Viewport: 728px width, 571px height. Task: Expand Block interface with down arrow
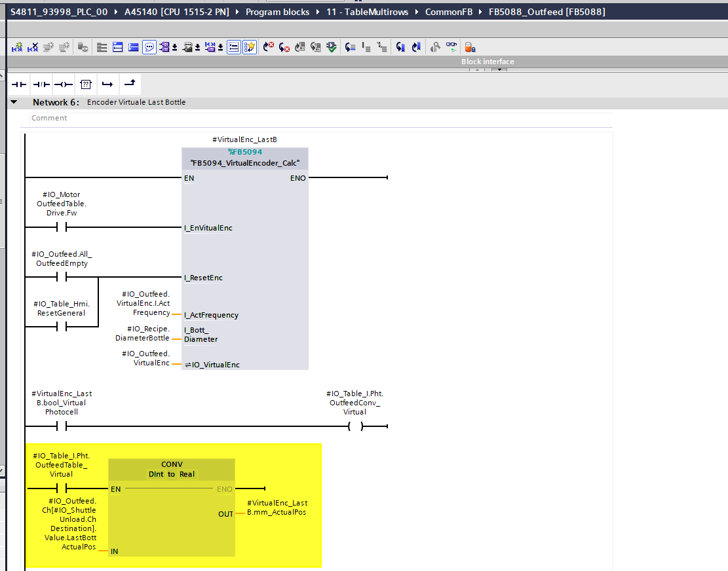tap(499, 69)
